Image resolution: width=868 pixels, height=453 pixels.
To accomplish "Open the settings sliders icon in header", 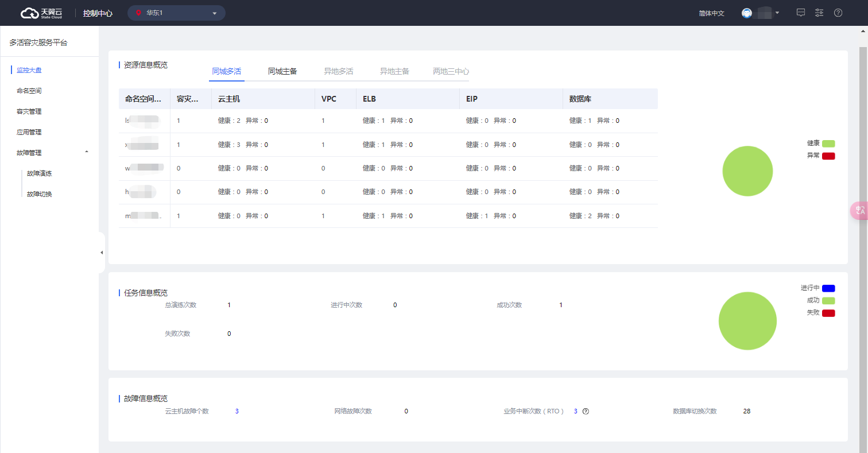I will pos(819,13).
